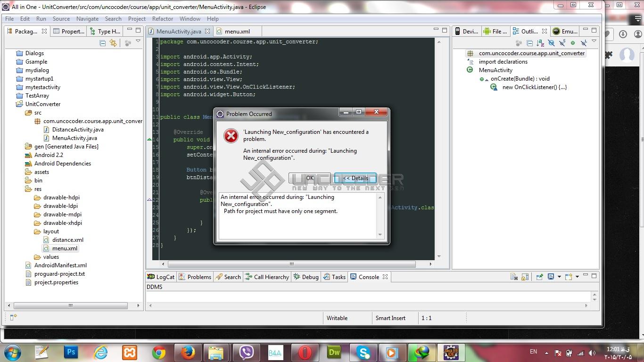Screen dimensions: 644x362
Task: Select the TestArray project
Action: click(37, 96)
